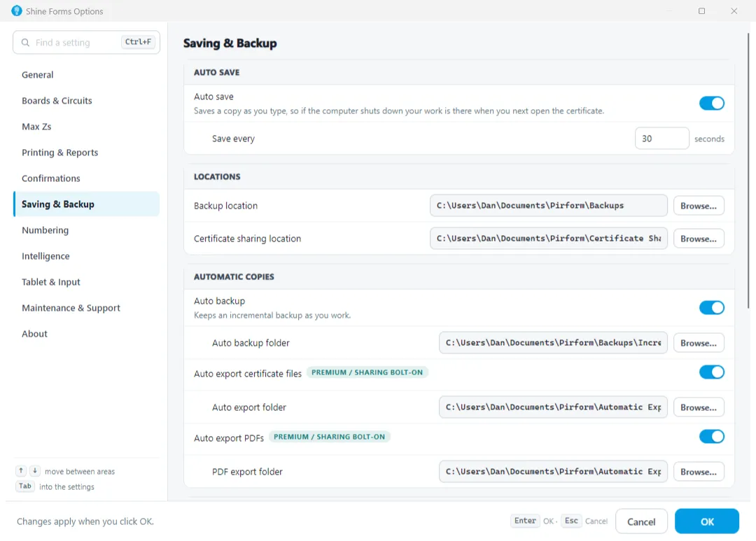
Task: Click the Esc key hint badge
Action: [x=571, y=521]
